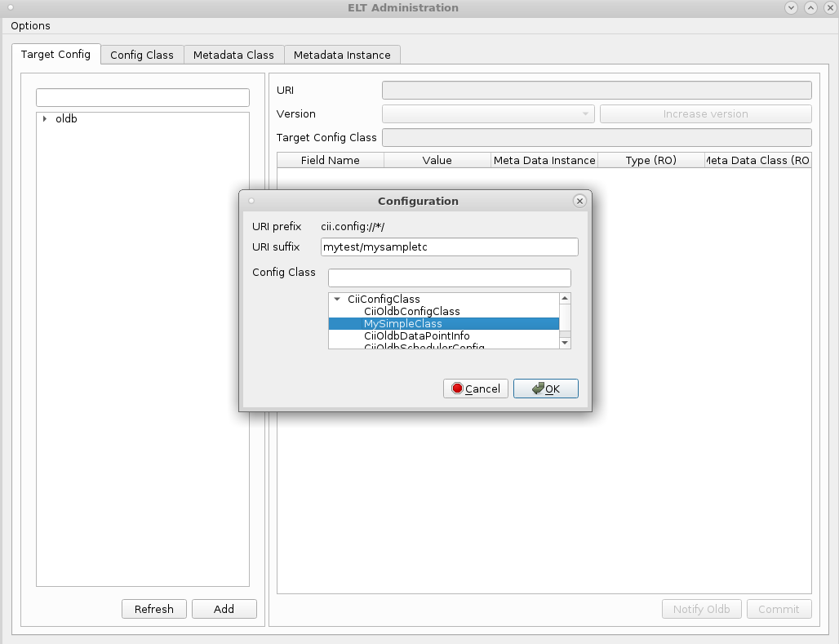Select CiiOldbConfigClass in the class list
The height and width of the screenshot is (644, 839).
[411, 312]
